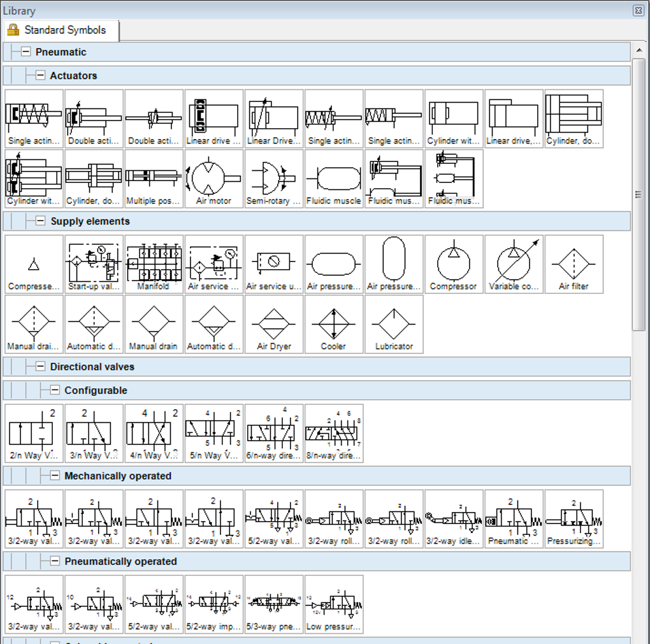This screenshot has height=644, width=650.
Task: Select the Air Dryer symbol
Action: [x=273, y=324]
